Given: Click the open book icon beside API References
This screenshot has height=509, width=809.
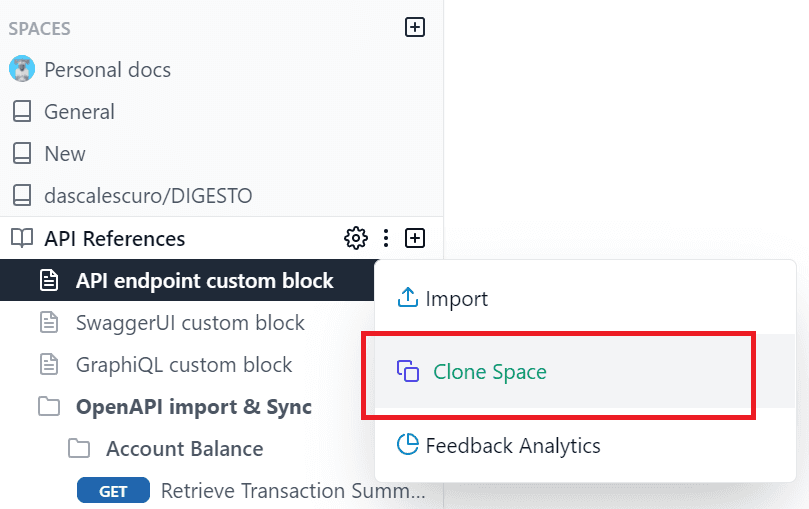Looking at the screenshot, I should tap(21, 239).
